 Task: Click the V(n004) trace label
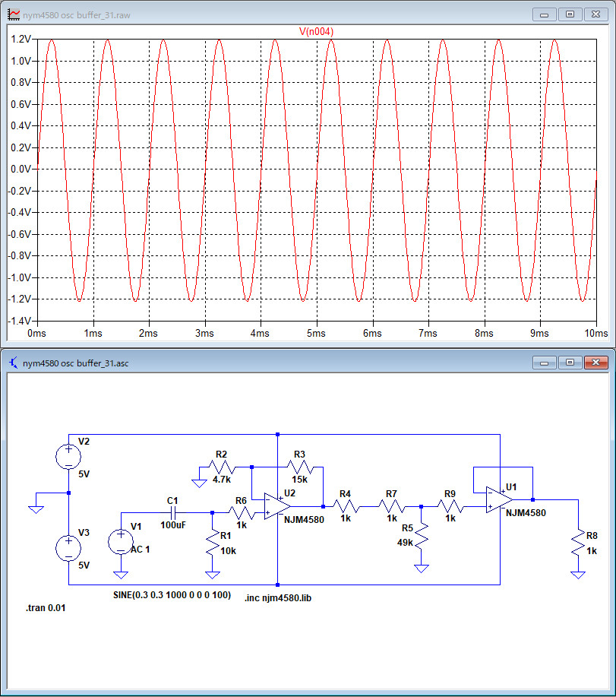tap(317, 31)
